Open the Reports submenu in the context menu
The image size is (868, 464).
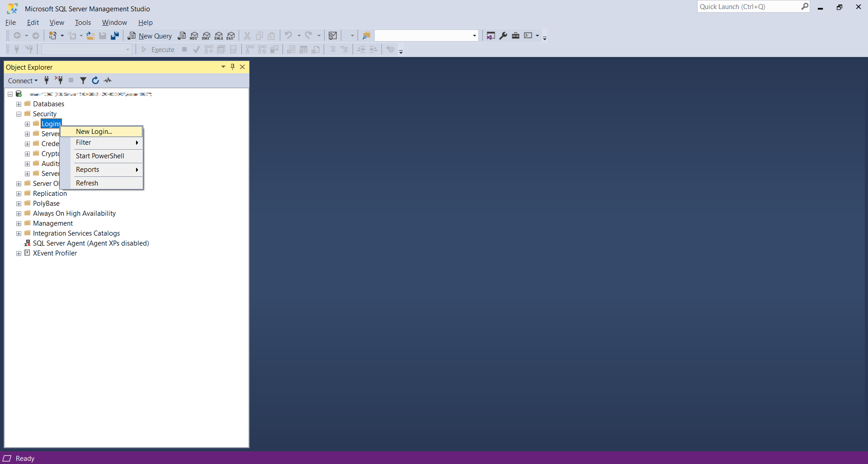coord(102,170)
